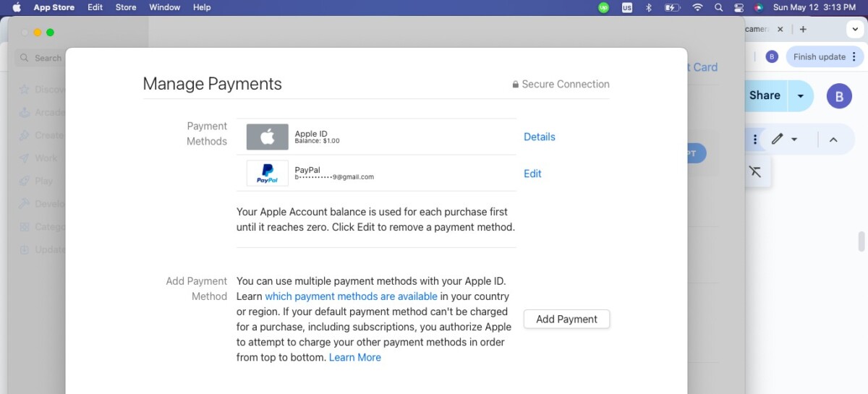Click the Manage Payments heading
This screenshot has width=868, height=394.
(x=212, y=84)
